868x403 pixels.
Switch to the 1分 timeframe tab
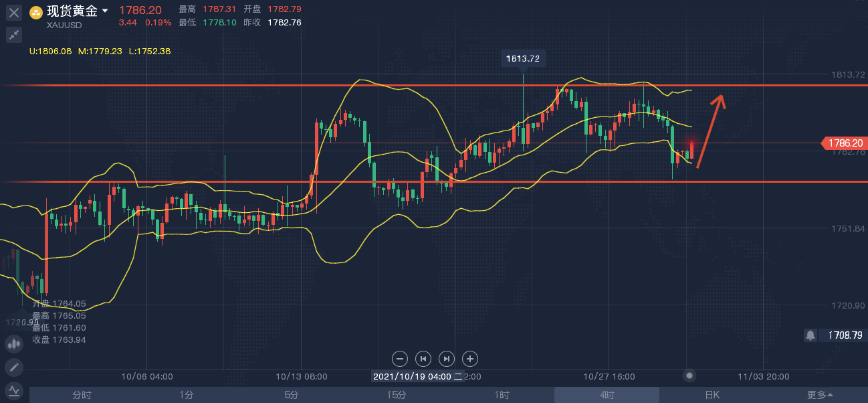(x=187, y=395)
